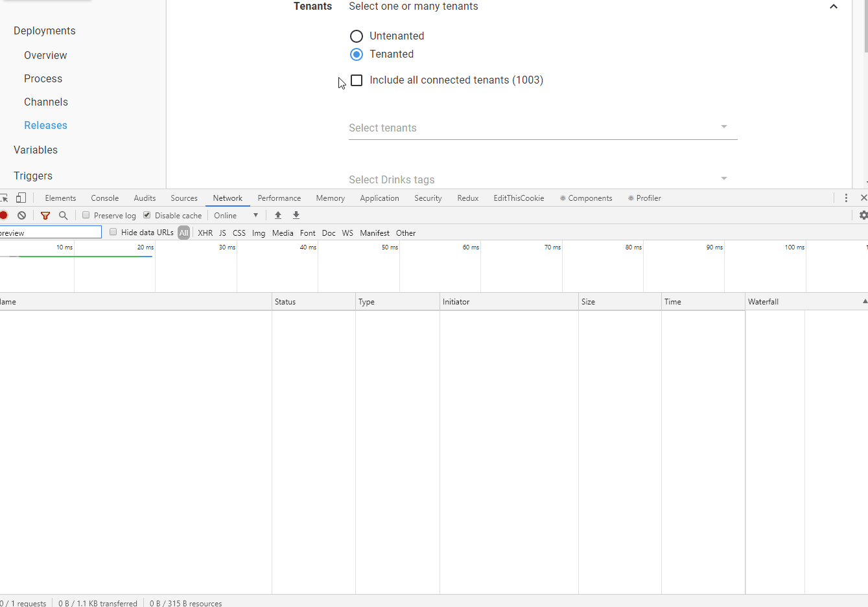Clear the network log
This screenshot has width=868, height=607.
22,215
